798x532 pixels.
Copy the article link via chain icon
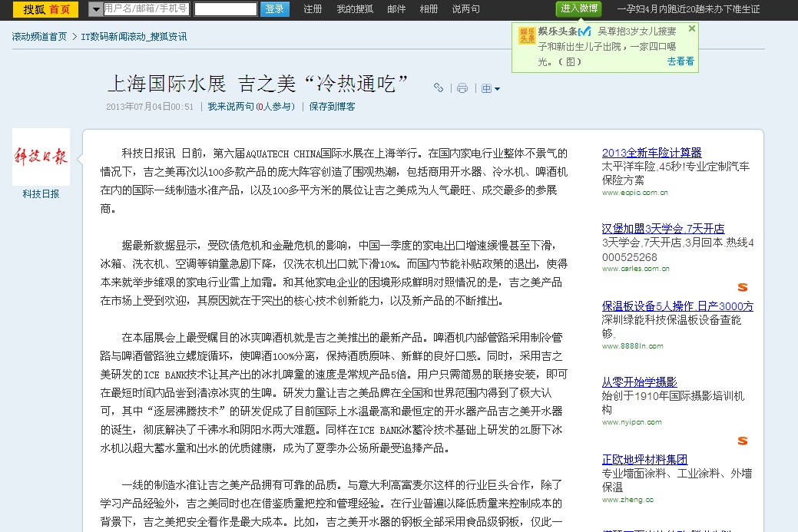[439, 88]
